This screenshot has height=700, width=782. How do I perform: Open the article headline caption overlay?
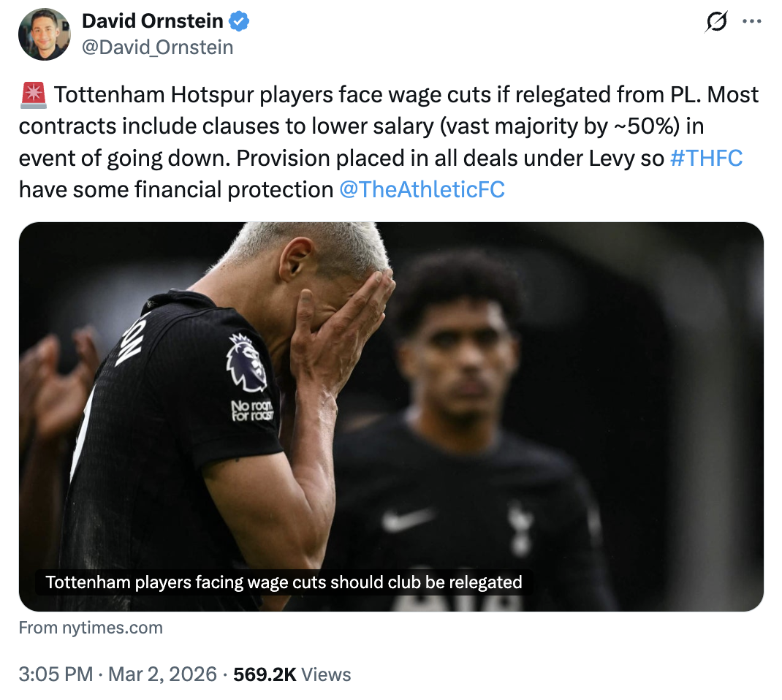click(284, 582)
